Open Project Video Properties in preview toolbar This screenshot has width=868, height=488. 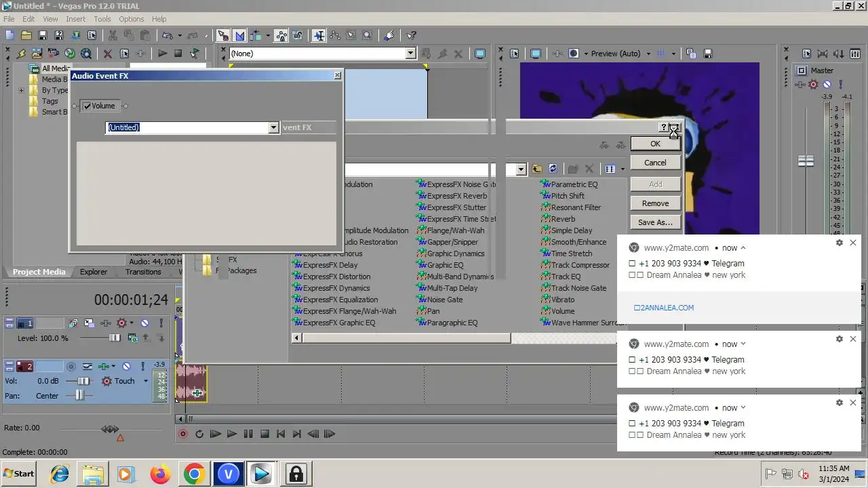[514, 54]
